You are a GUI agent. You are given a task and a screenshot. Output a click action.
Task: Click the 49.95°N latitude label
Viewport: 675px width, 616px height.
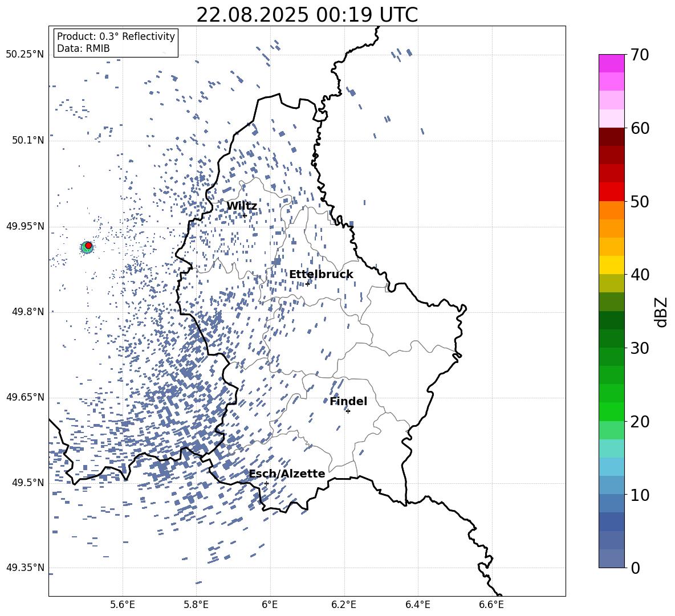25,226
